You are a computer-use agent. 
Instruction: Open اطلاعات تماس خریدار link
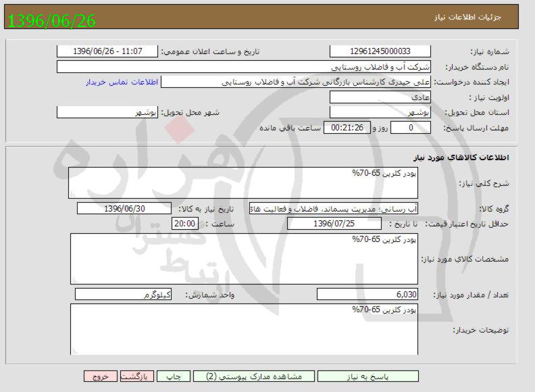[x=122, y=82]
